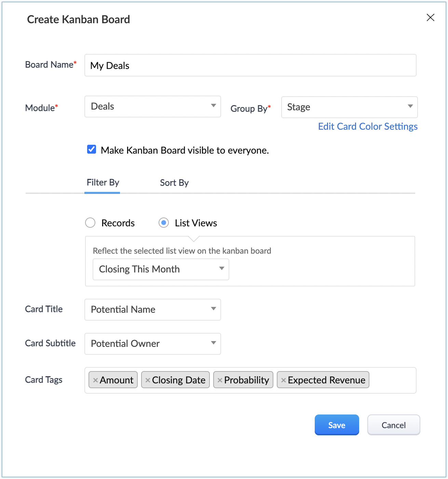Select the List Views radio button
The width and height of the screenshot is (448, 479).
(x=164, y=223)
